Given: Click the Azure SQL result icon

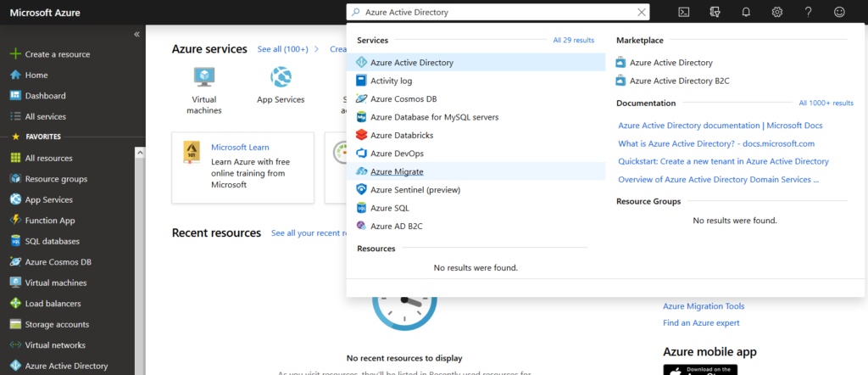Looking at the screenshot, I should click(x=361, y=208).
